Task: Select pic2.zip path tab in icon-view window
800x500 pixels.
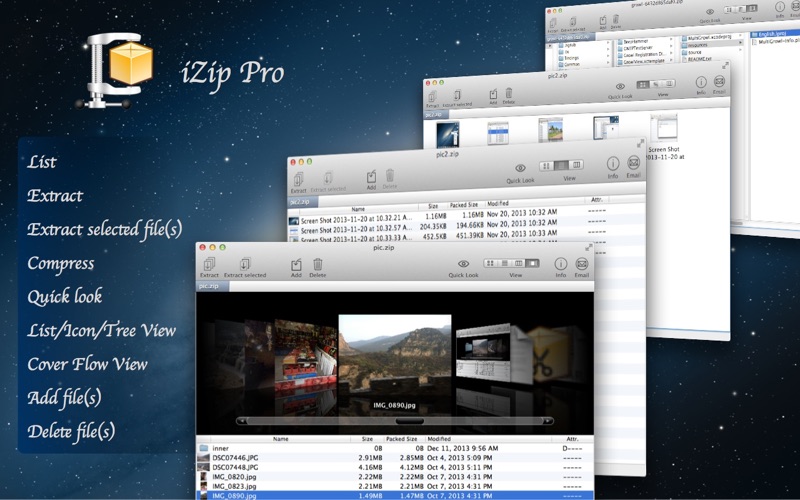Action: point(435,115)
